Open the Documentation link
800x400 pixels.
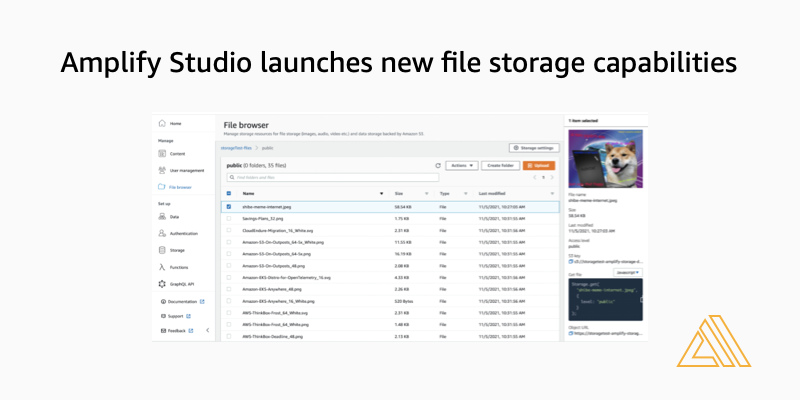[x=182, y=302]
